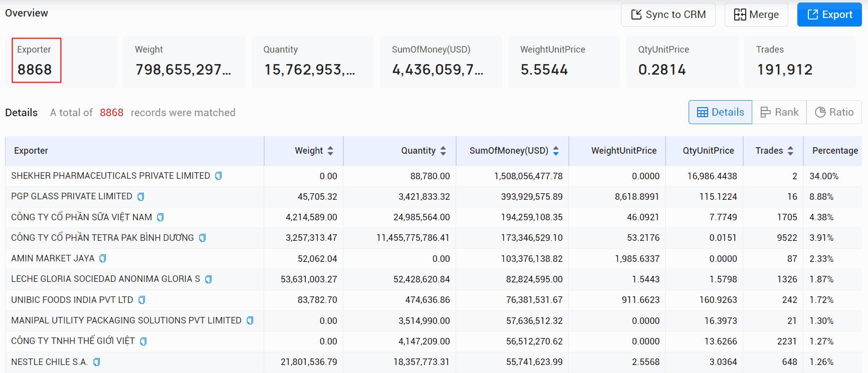Click percentage value 1.26%
Image resolution: width=868 pixels, height=373 pixels.
click(821, 362)
